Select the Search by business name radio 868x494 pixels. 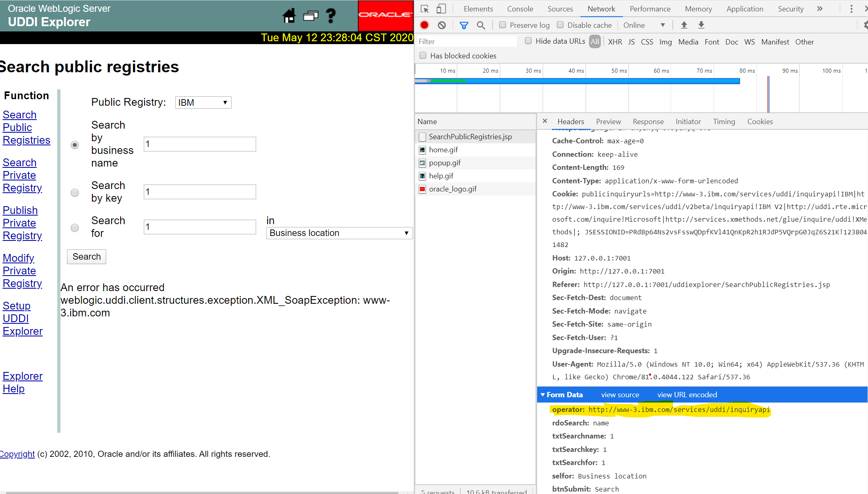pos(75,145)
